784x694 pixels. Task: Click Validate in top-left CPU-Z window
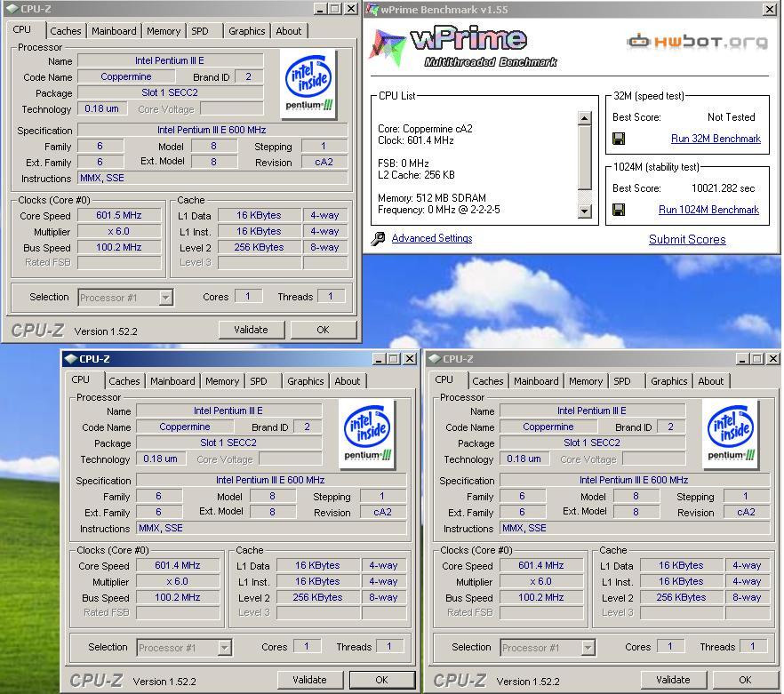point(251,330)
